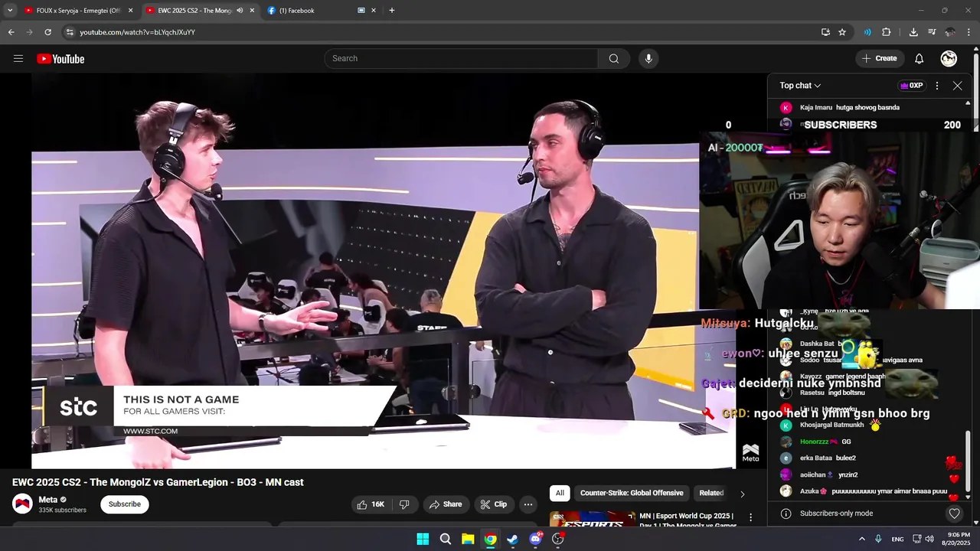Screen dimensions: 980x551
Task: Focus the YouTube search field
Action: pyautogui.click(x=461, y=59)
